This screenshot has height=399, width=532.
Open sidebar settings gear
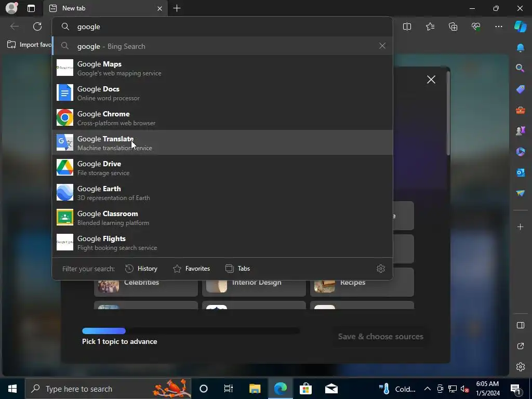[520, 367]
